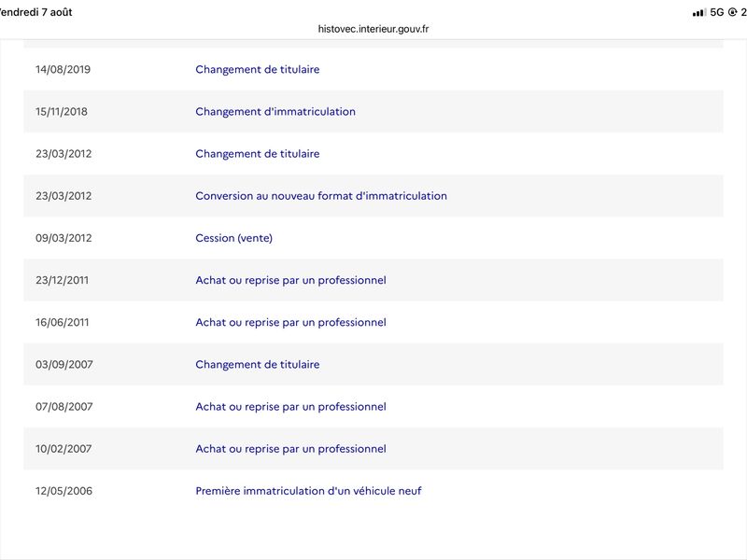Tap the 5G network indicator
Screen dimensions: 747x560
716,12
